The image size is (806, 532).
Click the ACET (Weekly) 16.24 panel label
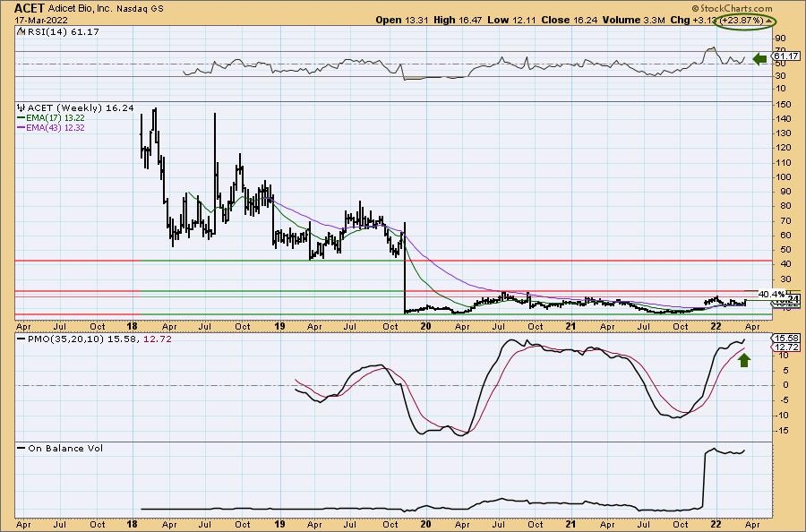(x=81, y=108)
